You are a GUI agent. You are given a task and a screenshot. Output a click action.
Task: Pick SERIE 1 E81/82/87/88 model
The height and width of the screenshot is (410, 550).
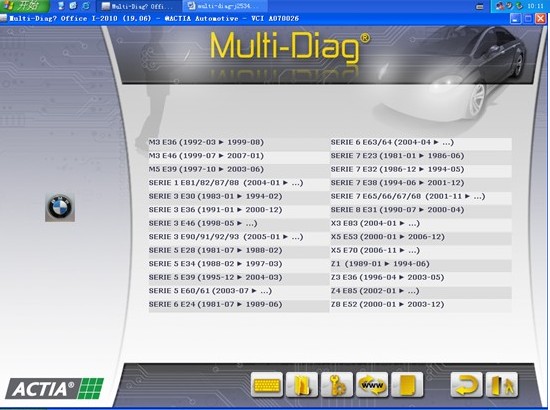click(x=238, y=183)
